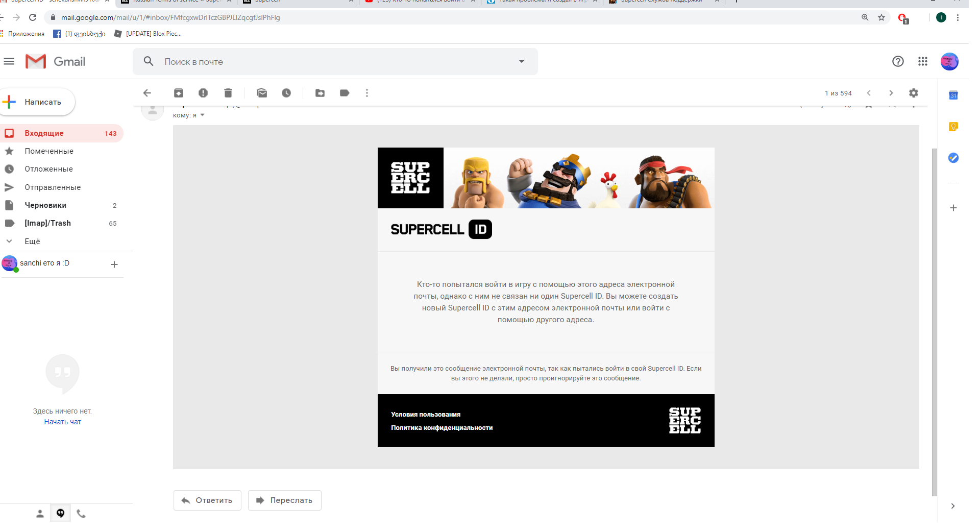Click the browser zoom magnifier icon
The height and width of the screenshot is (531, 980).
pyautogui.click(x=865, y=17)
